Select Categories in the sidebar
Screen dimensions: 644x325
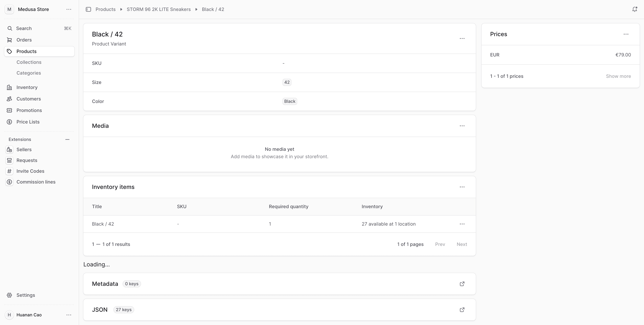29,73
